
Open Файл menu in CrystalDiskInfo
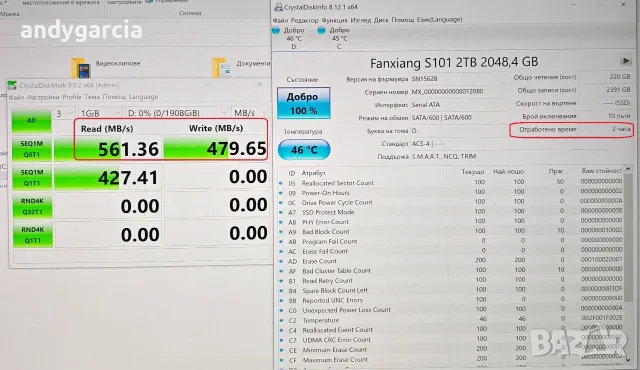tap(280, 20)
